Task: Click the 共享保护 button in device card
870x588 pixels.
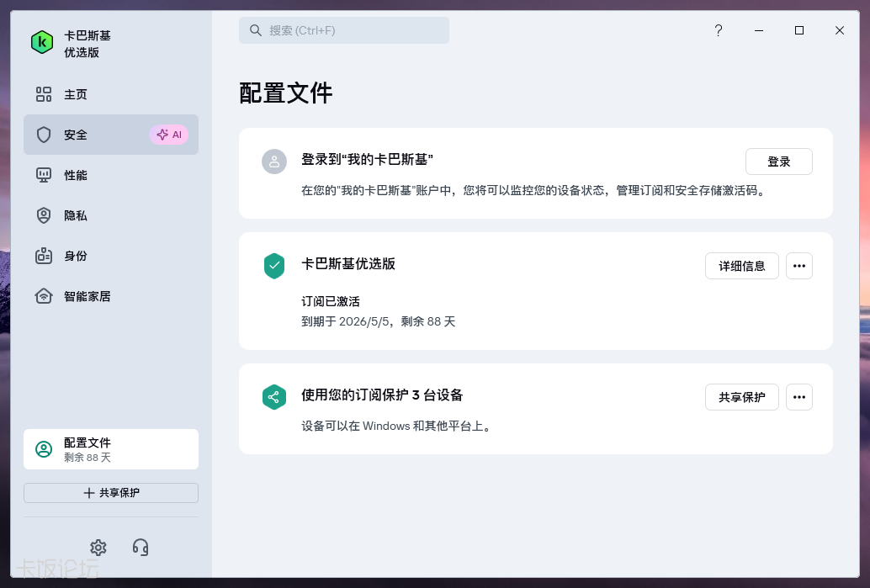Action: tap(741, 397)
